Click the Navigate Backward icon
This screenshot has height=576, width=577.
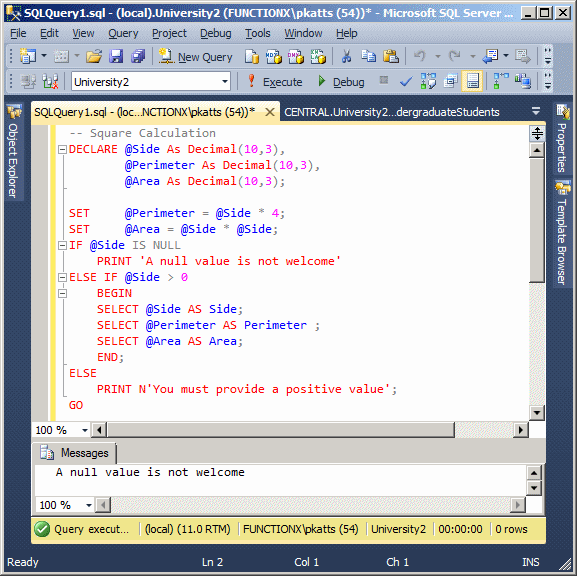[490, 56]
